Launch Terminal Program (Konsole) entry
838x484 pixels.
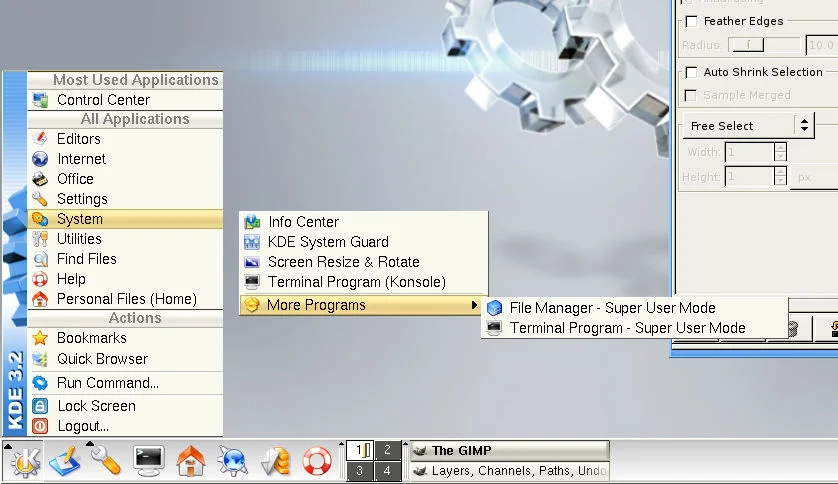[356, 282]
